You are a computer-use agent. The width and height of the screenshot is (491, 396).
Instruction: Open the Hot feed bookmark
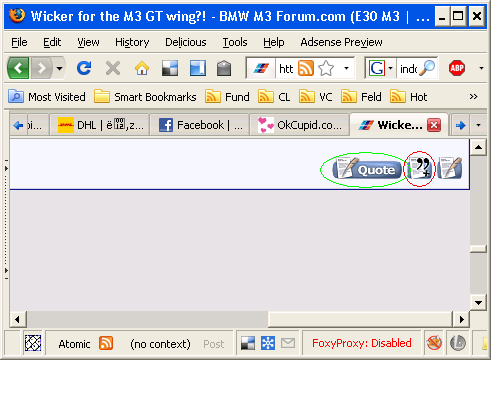click(x=409, y=97)
